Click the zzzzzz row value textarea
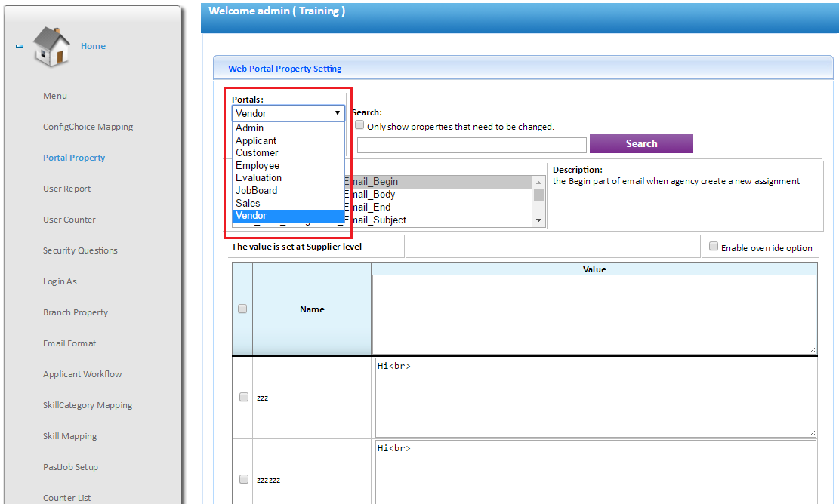839x504 pixels. pyautogui.click(x=596, y=472)
